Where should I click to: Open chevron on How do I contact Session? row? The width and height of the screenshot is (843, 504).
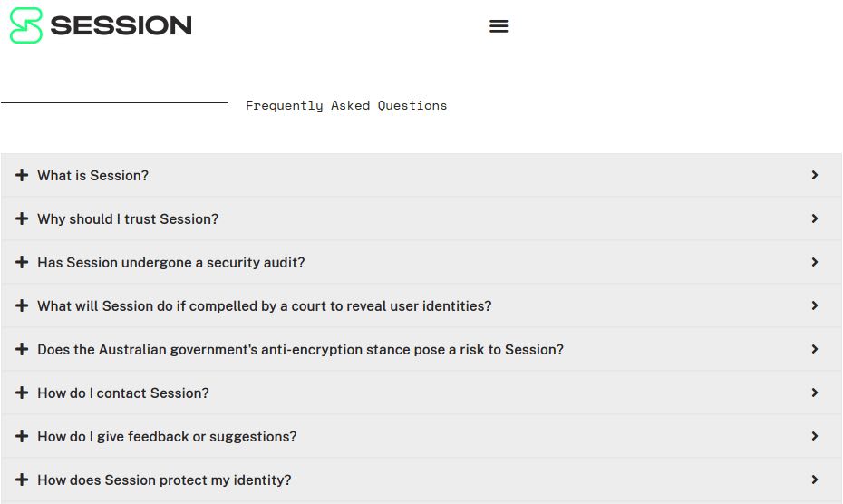tap(815, 393)
